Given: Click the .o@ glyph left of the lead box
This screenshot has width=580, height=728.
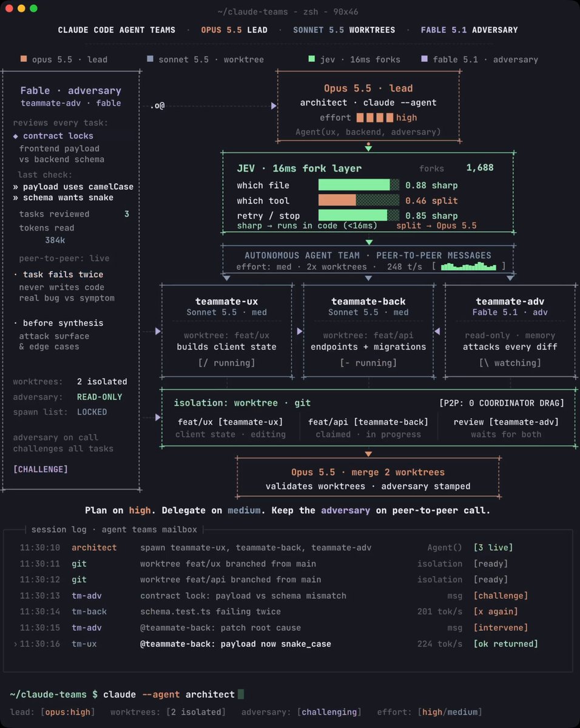Looking at the screenshot, I should tap(158, 106).
